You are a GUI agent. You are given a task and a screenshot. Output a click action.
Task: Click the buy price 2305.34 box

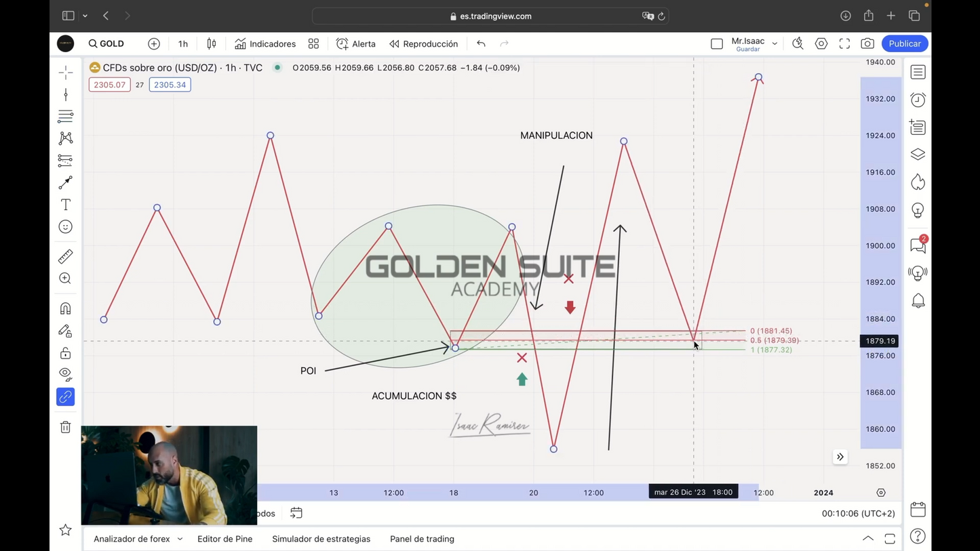click(x=170, y=85)
